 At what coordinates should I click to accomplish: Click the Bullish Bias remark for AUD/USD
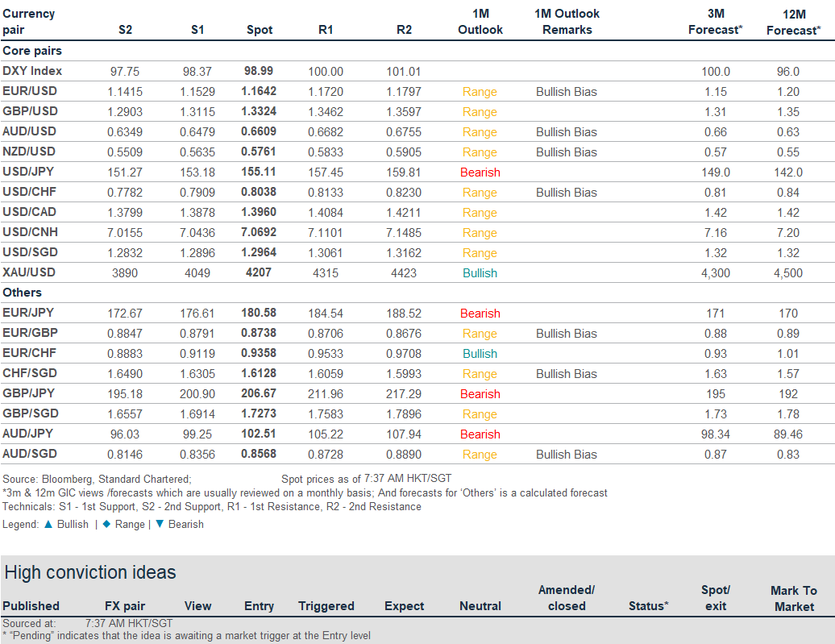click(x=567, y=132)
